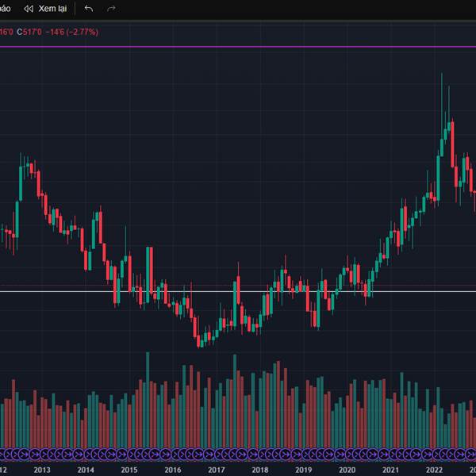
Task: Click the 2013 label on time axis
Action: (x=42, y=470)
